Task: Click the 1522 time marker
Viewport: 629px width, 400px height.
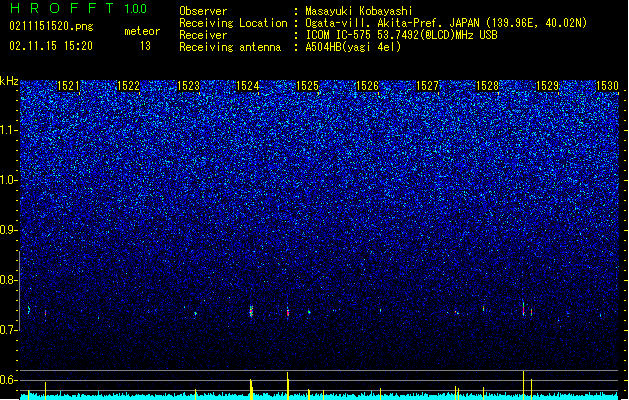Action: 128,86
